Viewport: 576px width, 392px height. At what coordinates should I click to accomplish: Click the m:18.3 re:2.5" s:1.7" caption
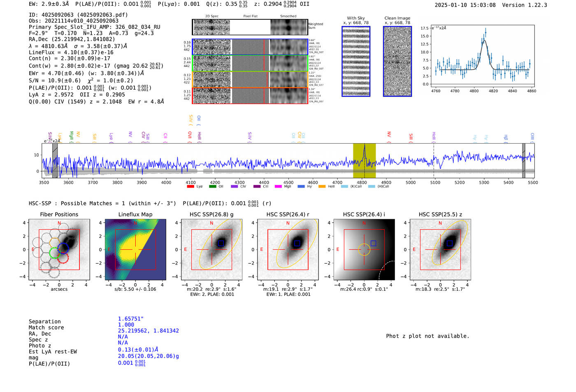[x=440, y=289]
